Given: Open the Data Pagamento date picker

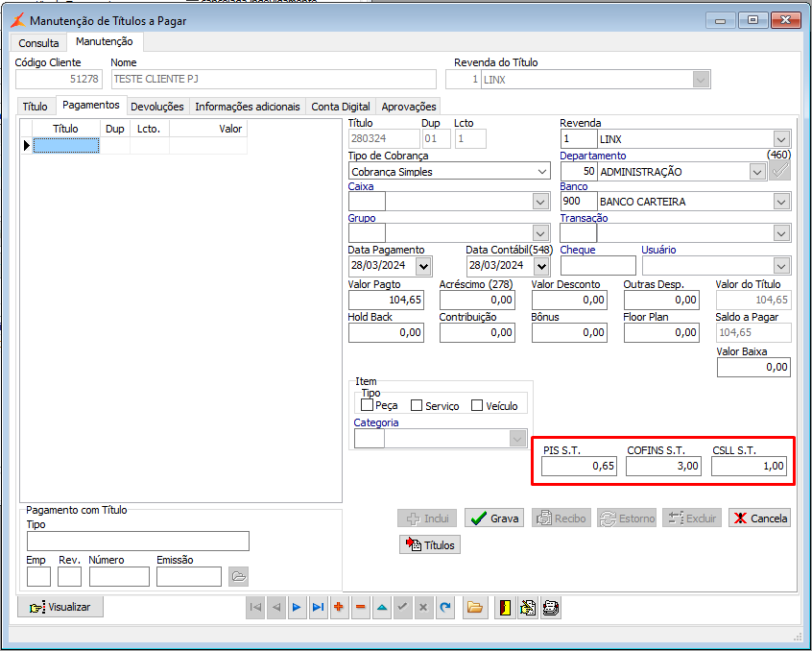Looking at the screenshot, I should pyautogui.click(x=423, y=265).
